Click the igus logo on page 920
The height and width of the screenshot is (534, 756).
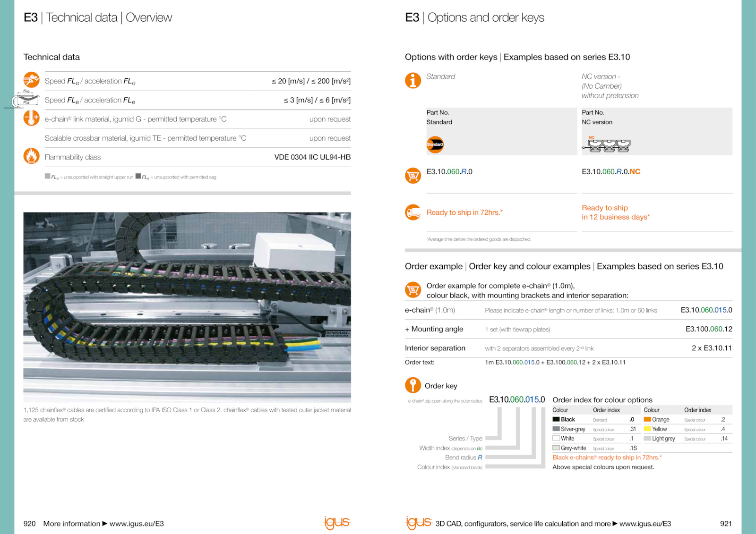tap(337, 523)
